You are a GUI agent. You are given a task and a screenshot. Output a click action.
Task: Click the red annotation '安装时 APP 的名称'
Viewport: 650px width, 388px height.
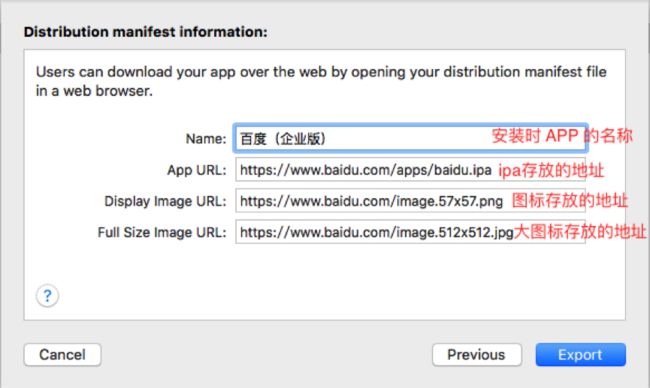[562, 136]
